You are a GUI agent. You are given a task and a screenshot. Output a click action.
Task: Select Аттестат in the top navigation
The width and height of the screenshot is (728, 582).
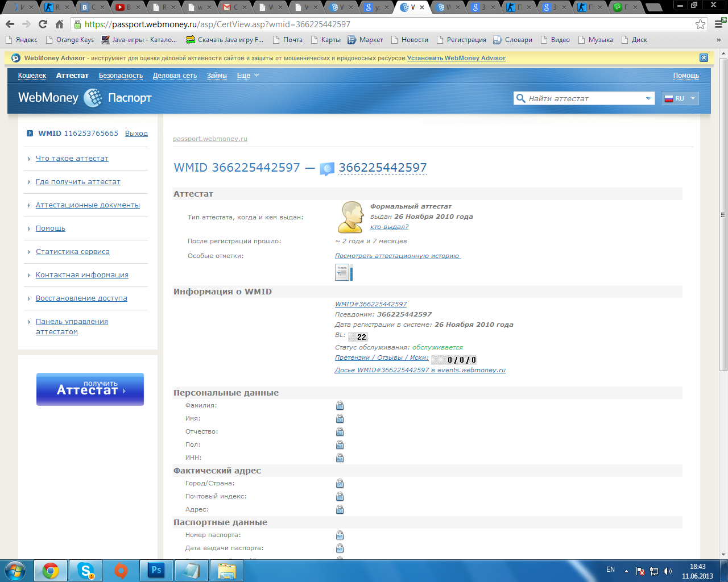72,76
